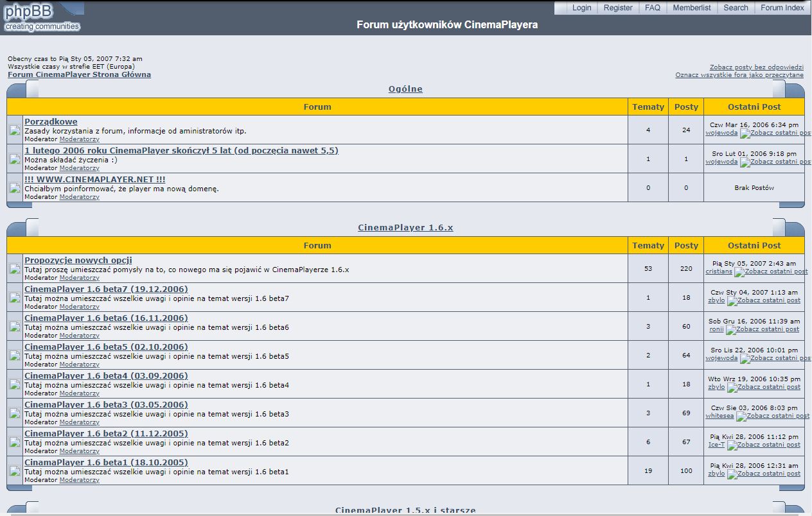Open wojewoda profile in Porządkowe row
Viewport: 812px width, 516px height.
(721, 133)
